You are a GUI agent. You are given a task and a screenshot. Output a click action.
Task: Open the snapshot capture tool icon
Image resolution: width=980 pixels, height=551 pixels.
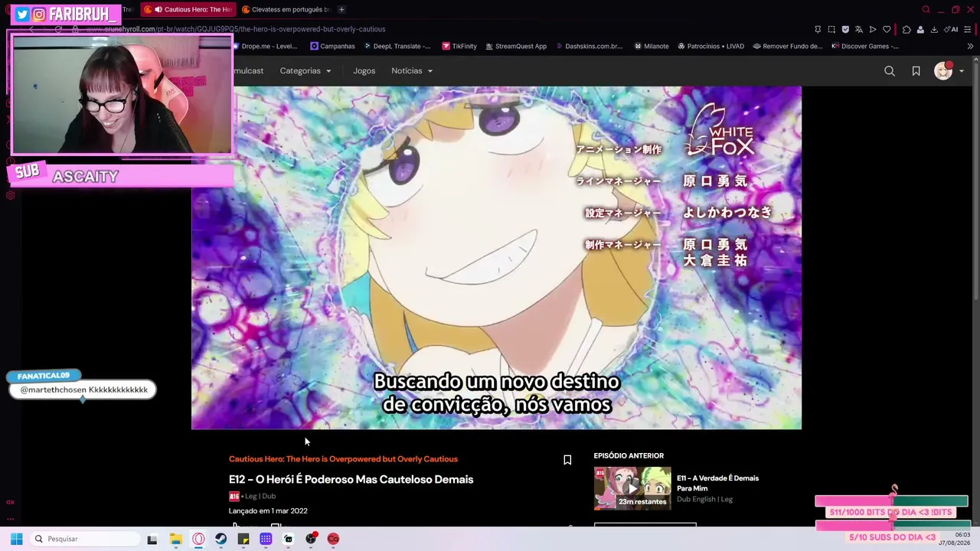831,29
